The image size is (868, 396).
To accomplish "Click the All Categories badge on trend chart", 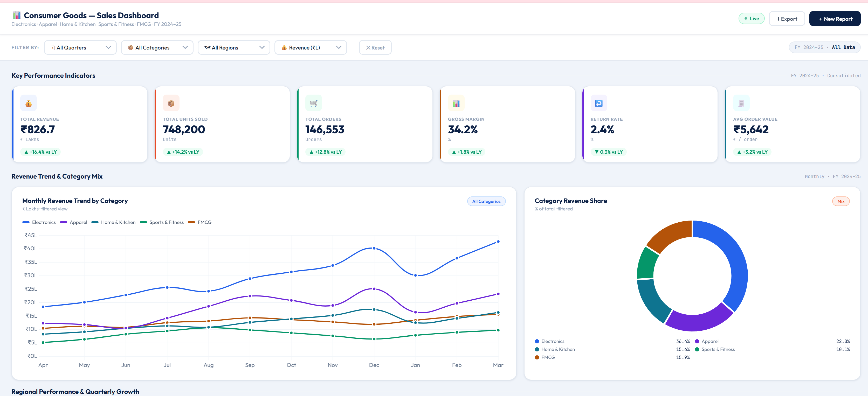I will [486, 201].
